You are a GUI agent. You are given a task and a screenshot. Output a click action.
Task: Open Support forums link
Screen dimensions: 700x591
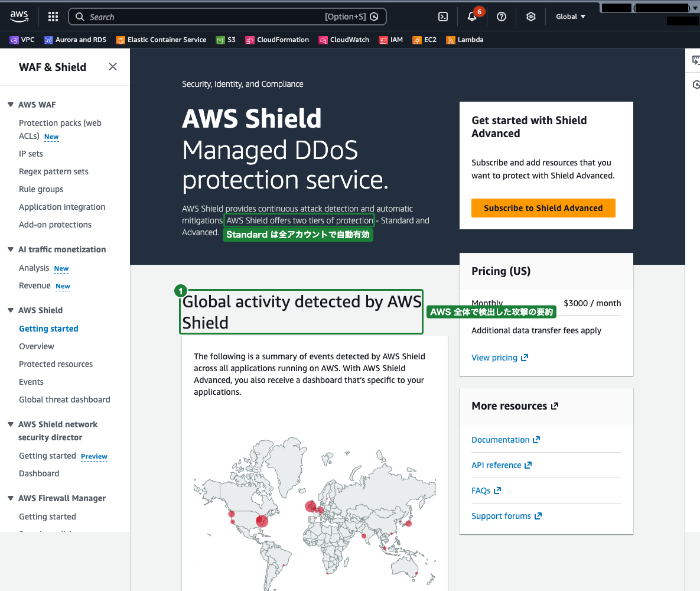point(507,516)
